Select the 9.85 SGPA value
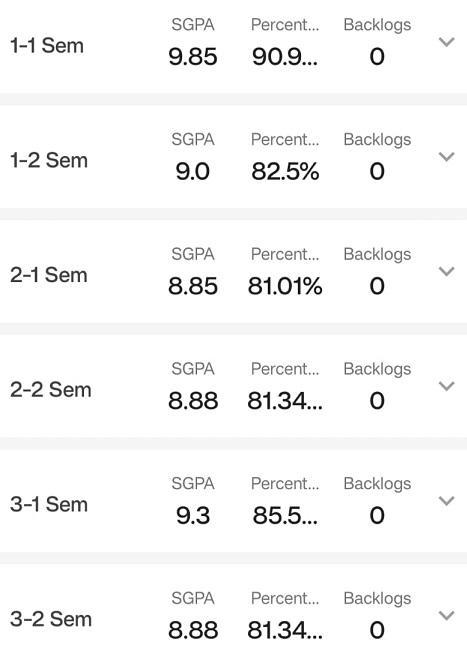The height and width of the screenshot is (651, 467). tap(193, 56)
